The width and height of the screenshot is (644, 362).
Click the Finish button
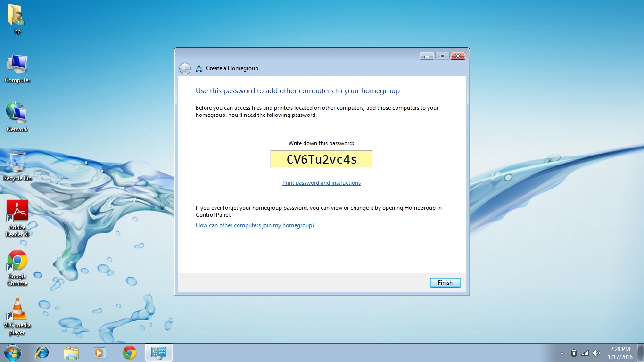(x=445, y=283)
